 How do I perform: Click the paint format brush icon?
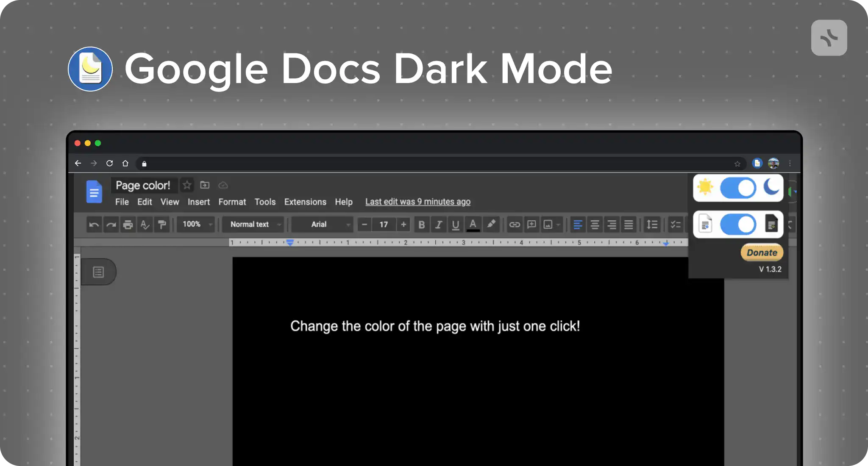coord(162,224)
